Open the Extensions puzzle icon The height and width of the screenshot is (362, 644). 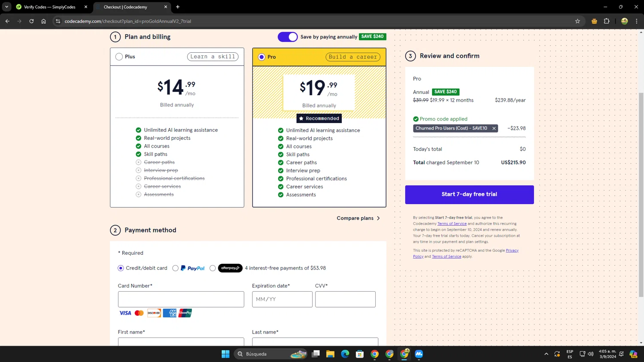tap(607, 21)
